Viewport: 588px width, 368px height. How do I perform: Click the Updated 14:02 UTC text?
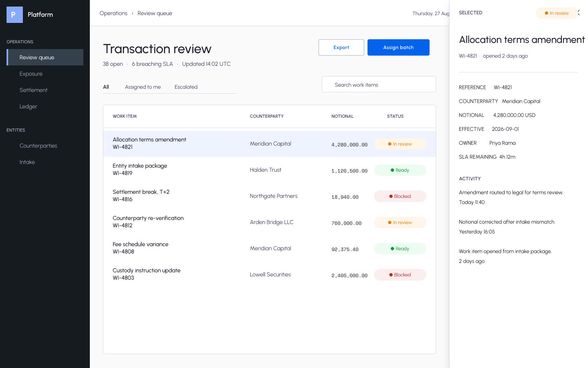(x=206, y=64)
